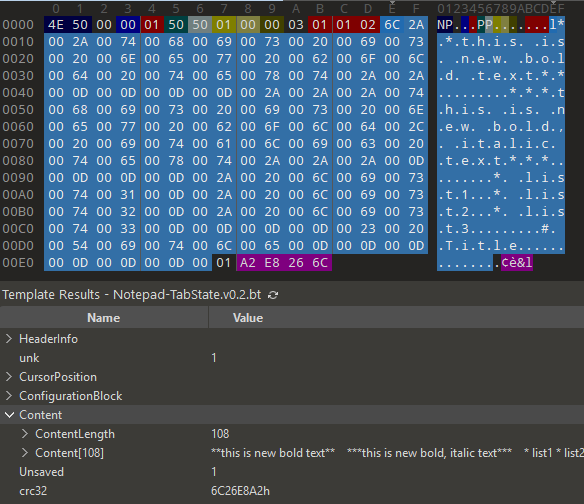This screenshot has height=504, width=584.
Task: Click the crc32 value 6C26E8A2h
Action: tap(240, 491)
